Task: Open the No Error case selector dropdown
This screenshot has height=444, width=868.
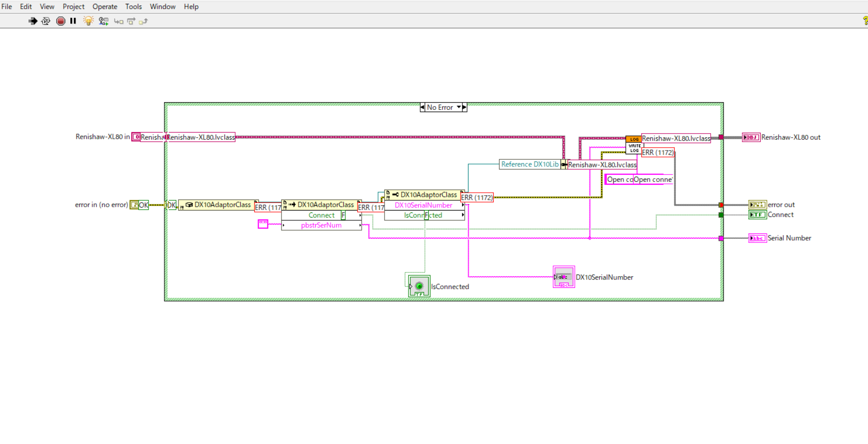Action: (x=459, y=107)
